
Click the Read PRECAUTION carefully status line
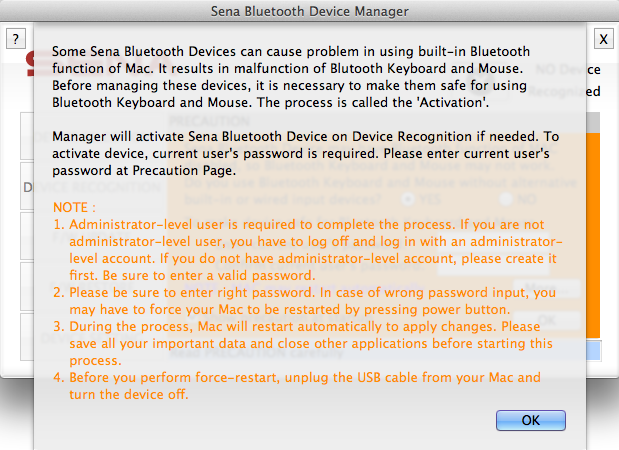[x=257, y=352]
